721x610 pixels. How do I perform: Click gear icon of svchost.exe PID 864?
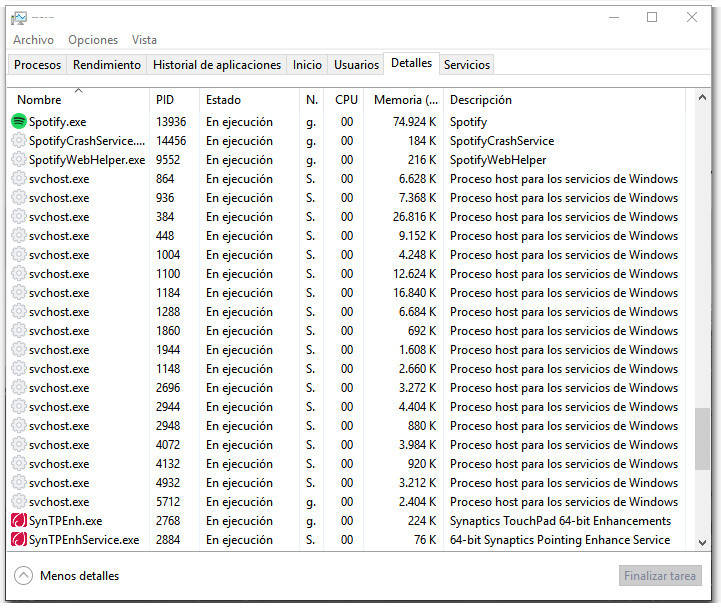(19, 179)
